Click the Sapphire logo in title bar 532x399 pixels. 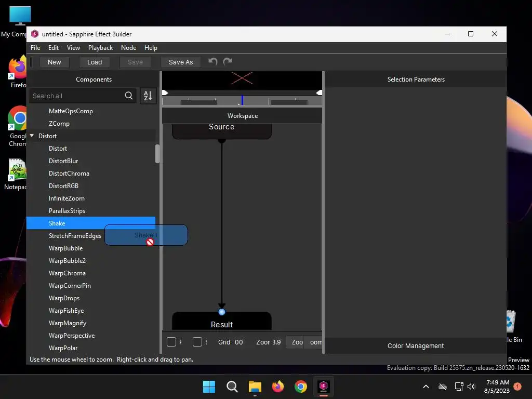pos(35,34)
